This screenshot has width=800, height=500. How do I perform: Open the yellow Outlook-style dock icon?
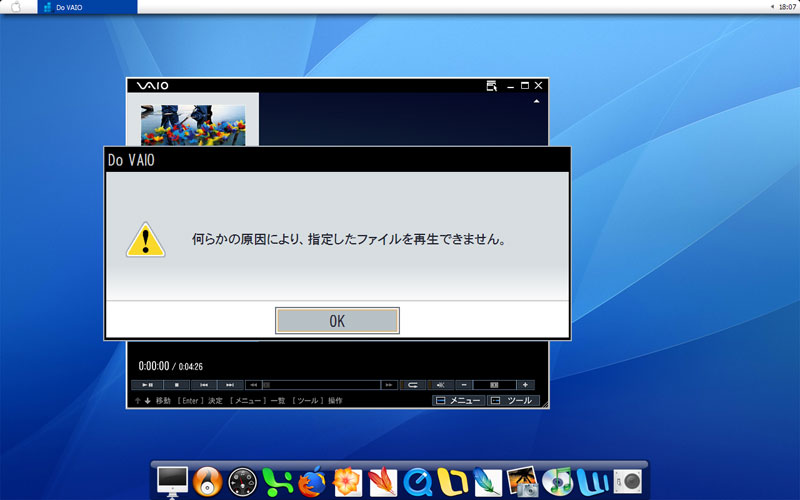pyautogui.click(x=453, y=482)
